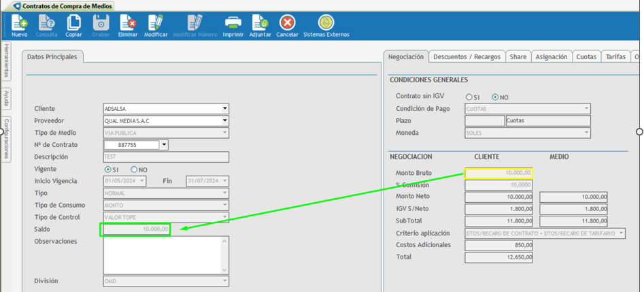Open the Tipo de Medio dropdown

[x=224, y=133]
